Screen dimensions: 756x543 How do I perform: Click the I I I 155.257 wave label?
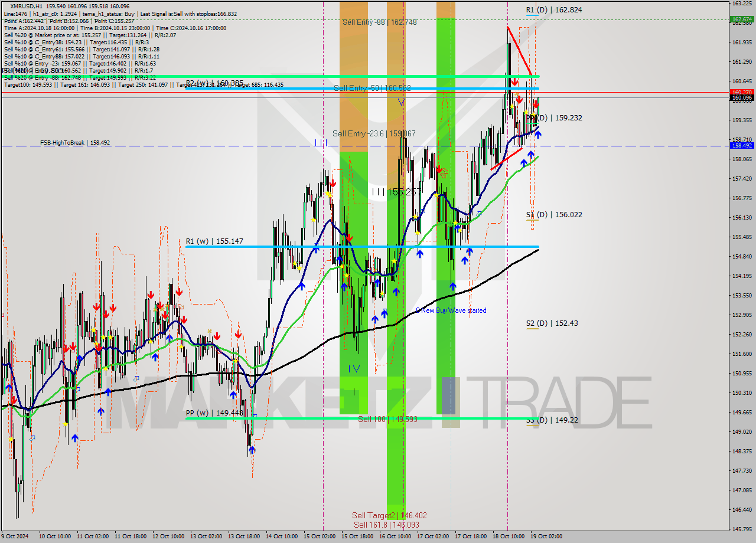396,192
